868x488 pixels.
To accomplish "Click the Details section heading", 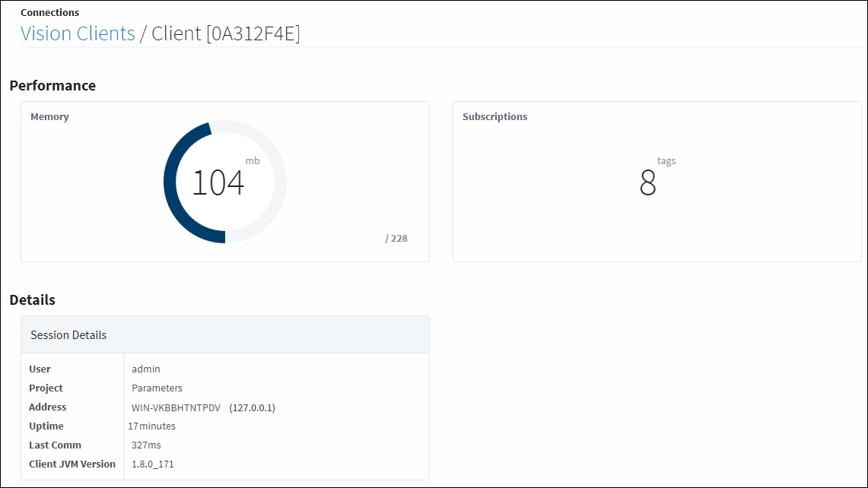I will pyautogui.click(x=32, y=299).
